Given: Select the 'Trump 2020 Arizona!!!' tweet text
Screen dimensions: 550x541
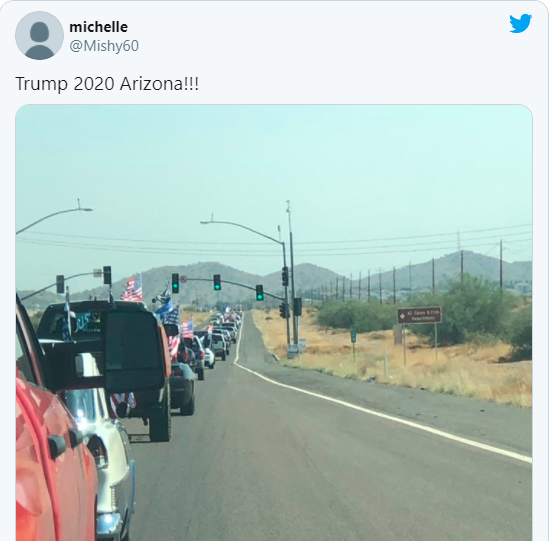Looking at the screenshot, I should pos(107,84).
